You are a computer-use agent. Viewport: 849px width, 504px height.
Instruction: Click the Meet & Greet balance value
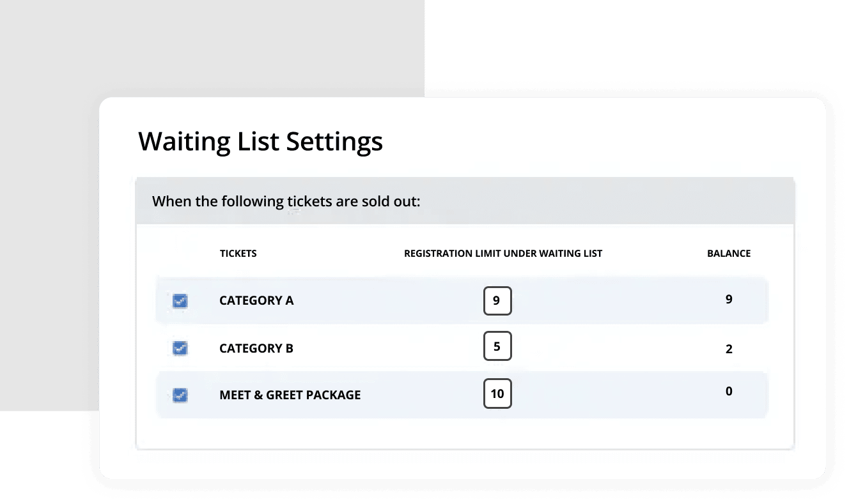(x=729, y=392)
